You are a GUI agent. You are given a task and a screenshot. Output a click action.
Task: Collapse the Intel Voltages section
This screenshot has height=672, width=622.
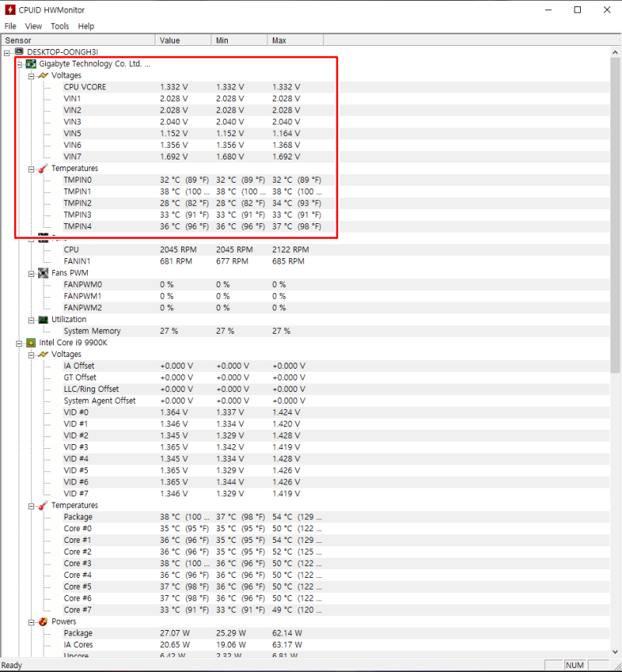tap(31, 355)
